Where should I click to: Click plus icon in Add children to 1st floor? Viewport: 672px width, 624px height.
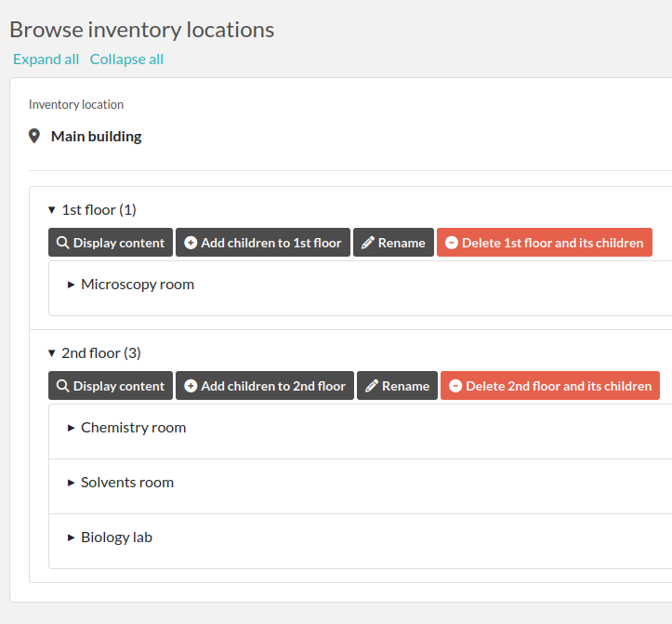(x=191, y=243)
